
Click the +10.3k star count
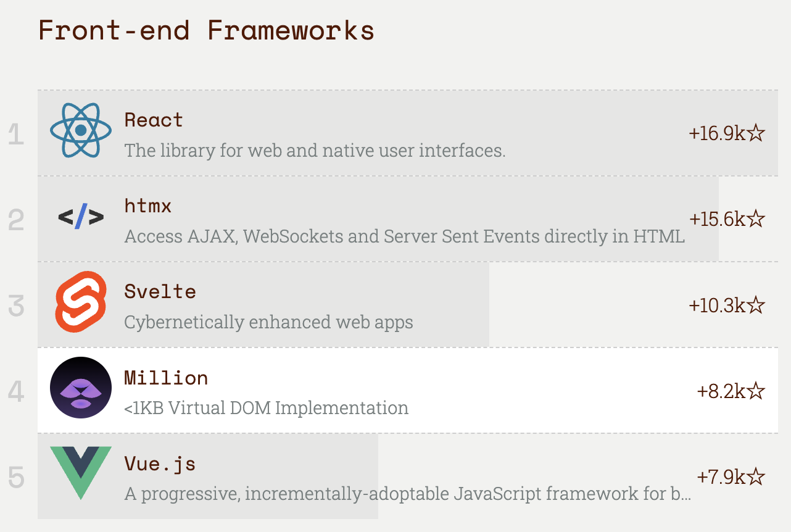(727, 305)
